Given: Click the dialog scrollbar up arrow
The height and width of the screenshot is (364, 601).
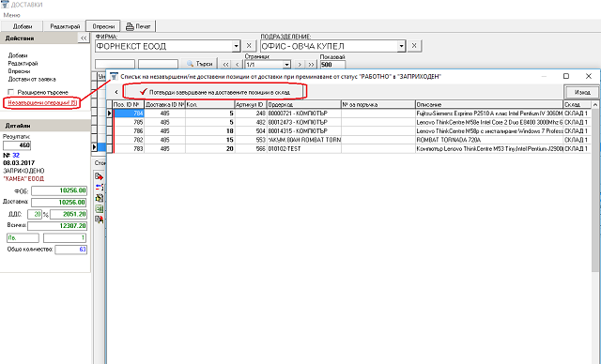Looking at the screenshot, I should point(595,104).
